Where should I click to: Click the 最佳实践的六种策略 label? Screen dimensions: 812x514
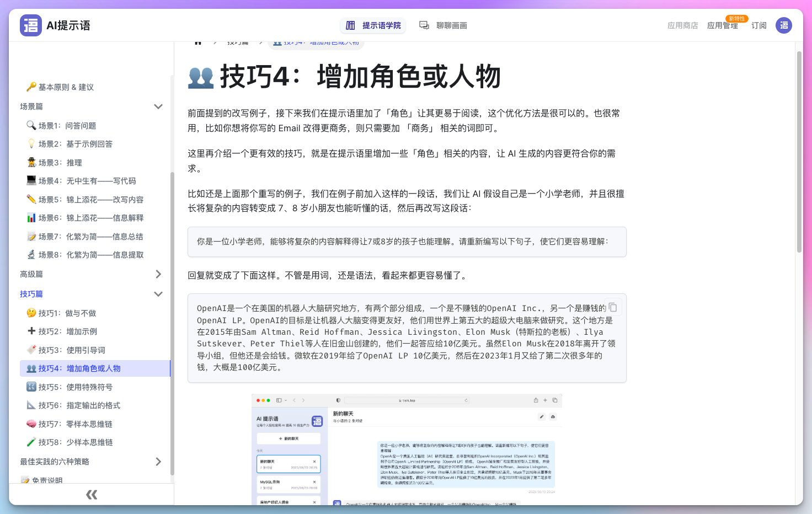[55, 462]
